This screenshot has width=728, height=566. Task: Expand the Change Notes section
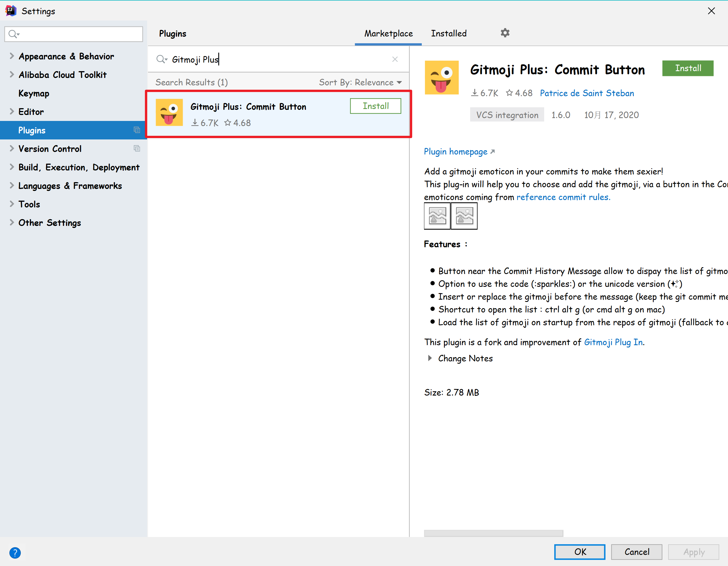[x=430, y=358]
